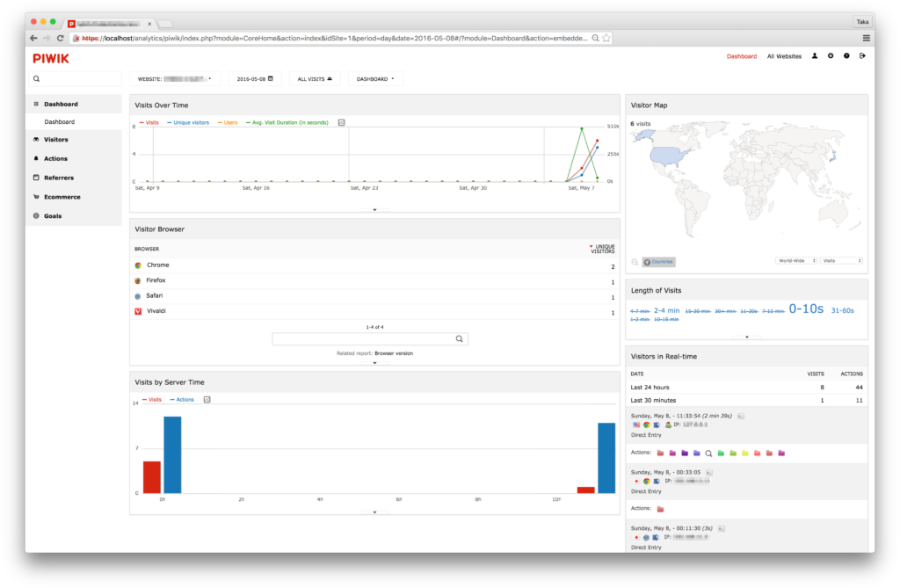Click the Last 30 minutes row
The image size is (900, 588).
click(747, 400)
